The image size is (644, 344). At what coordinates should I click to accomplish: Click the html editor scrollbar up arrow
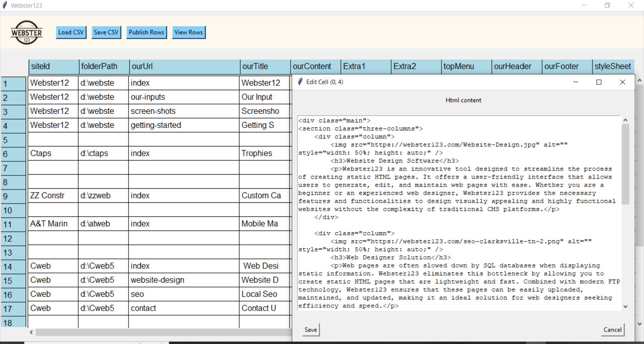[625, 120]
